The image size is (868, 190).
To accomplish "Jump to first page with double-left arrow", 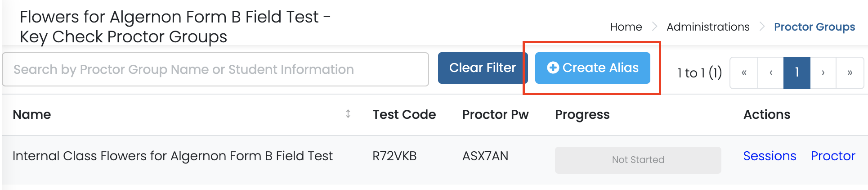I will coord(744,72).
